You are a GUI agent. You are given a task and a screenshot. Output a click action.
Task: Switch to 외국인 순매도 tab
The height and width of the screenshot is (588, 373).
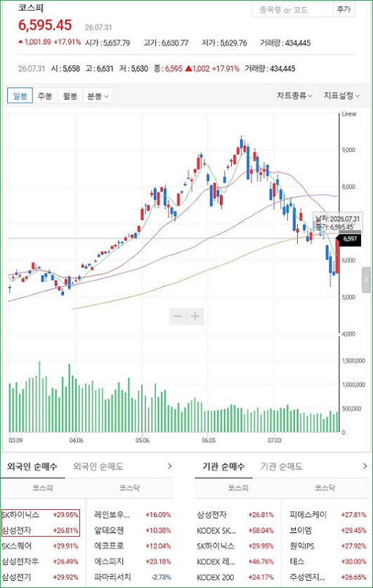(98, 466)
